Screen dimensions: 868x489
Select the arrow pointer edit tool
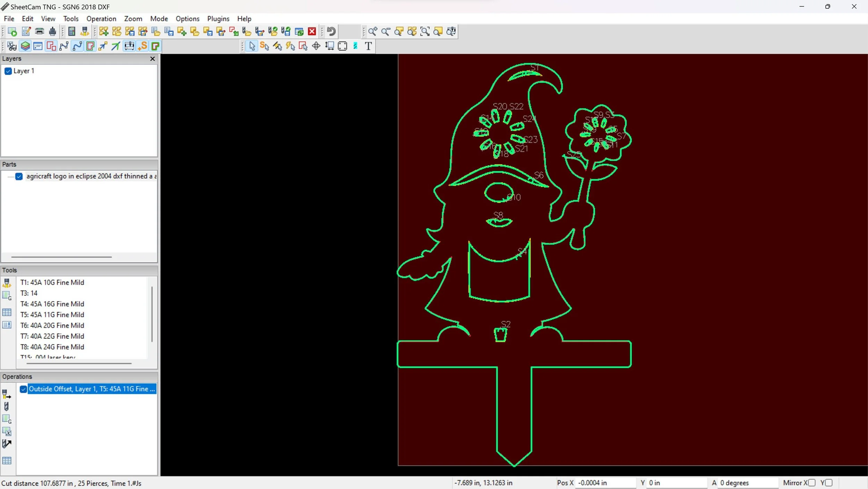pyautogui.click(x=252, y=46)
